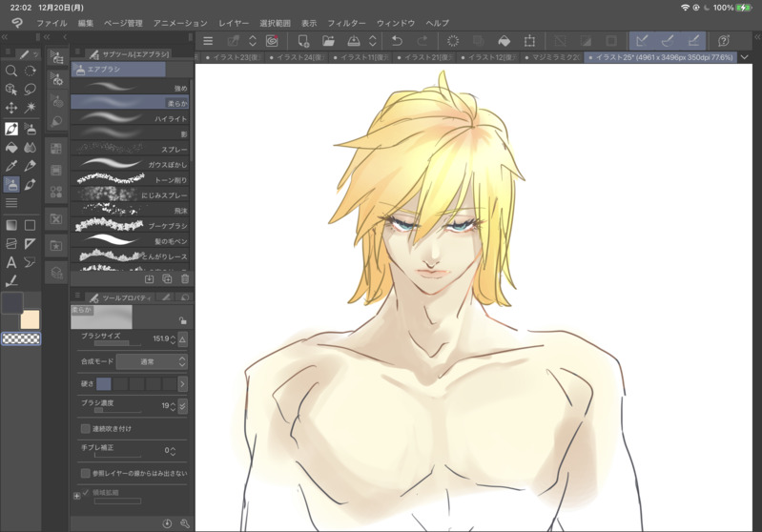Toggle the 連続吹き付け checkbox
This screenshot has width=762, height=532.
(x=86, y=428)
